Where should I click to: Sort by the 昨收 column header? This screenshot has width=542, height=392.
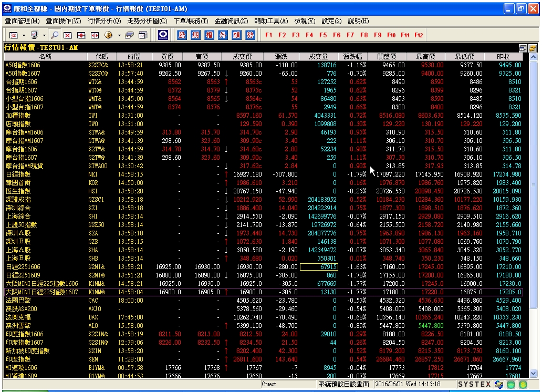[503, 56]
